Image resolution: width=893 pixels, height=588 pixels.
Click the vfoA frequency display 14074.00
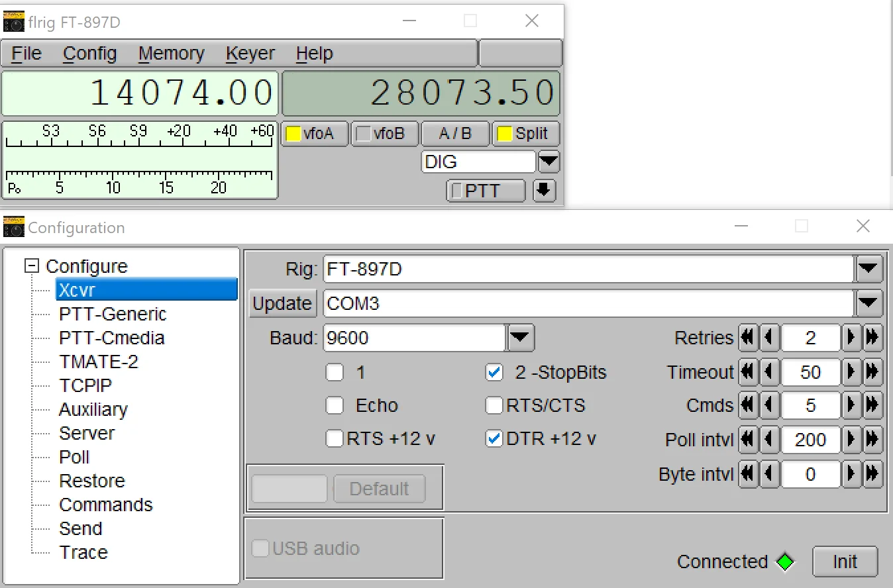[140, 93]
